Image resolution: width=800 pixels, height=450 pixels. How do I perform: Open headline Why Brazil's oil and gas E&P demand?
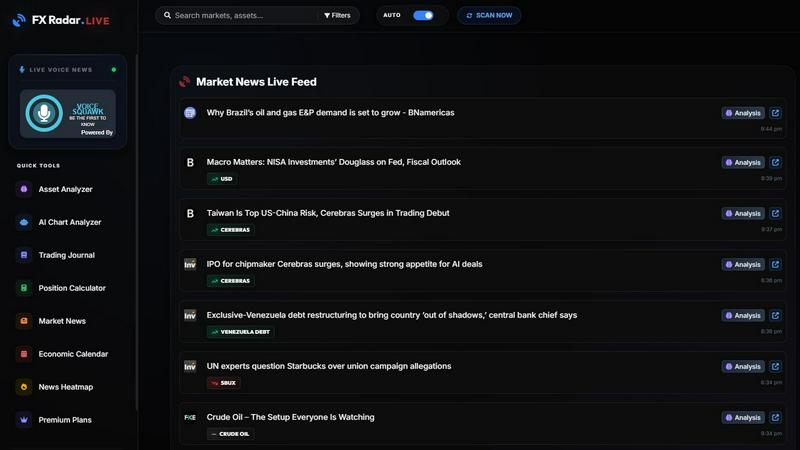[x=330, y=113]
